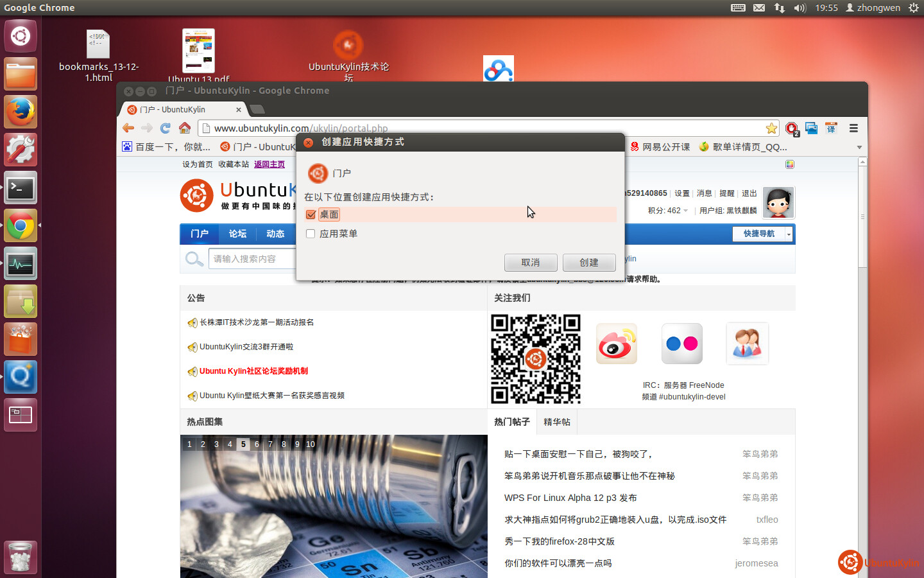Open the Weibo icon under 关注我们
This screenshot has width=924, height=578.
[x=616, y=344]
